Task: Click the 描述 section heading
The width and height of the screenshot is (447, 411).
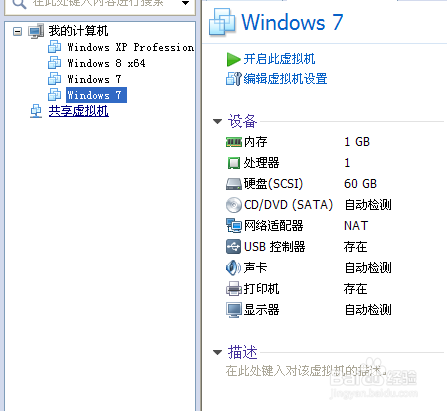Action: pos(242,352)
